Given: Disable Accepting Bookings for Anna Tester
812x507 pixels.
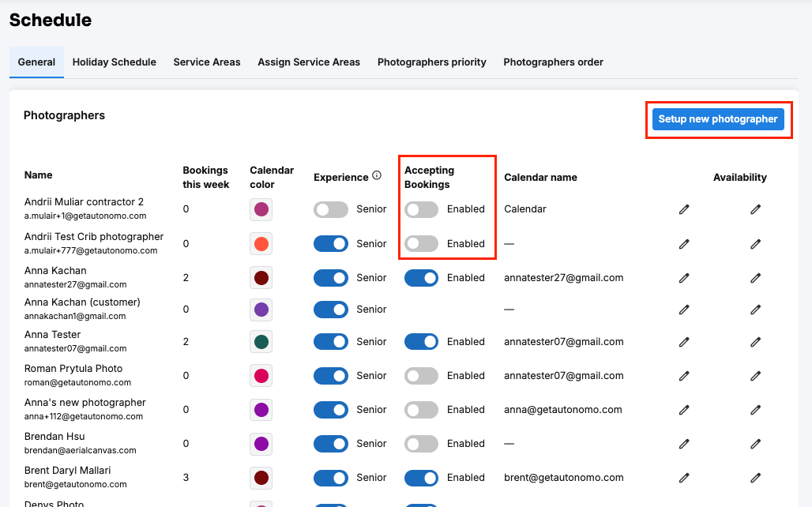Looking at the screenshot, I should [422, 342].
